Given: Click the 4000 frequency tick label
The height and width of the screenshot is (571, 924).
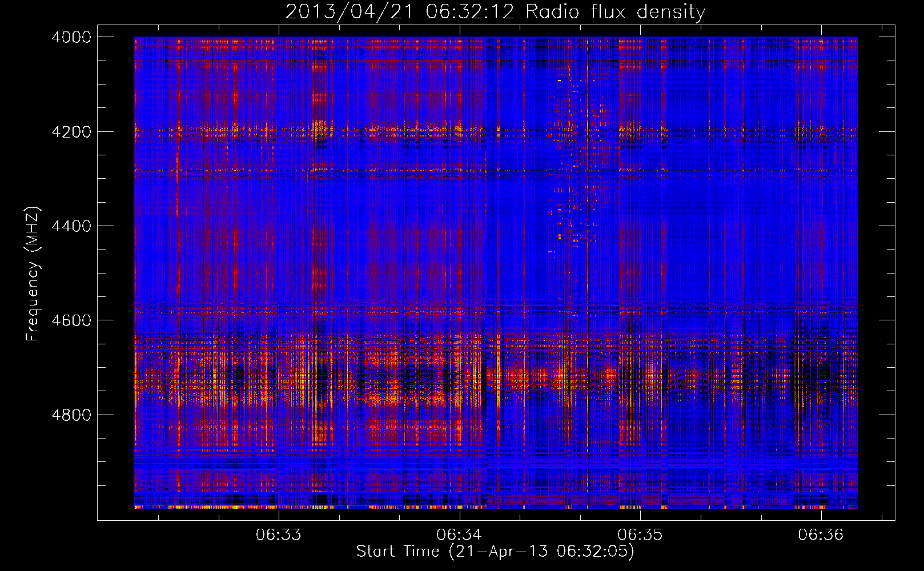Looking at the screenshot, I should (x=71, y=37).
